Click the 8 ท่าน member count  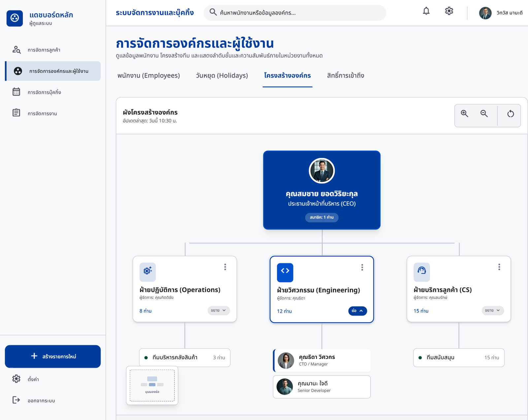point(146,311)
